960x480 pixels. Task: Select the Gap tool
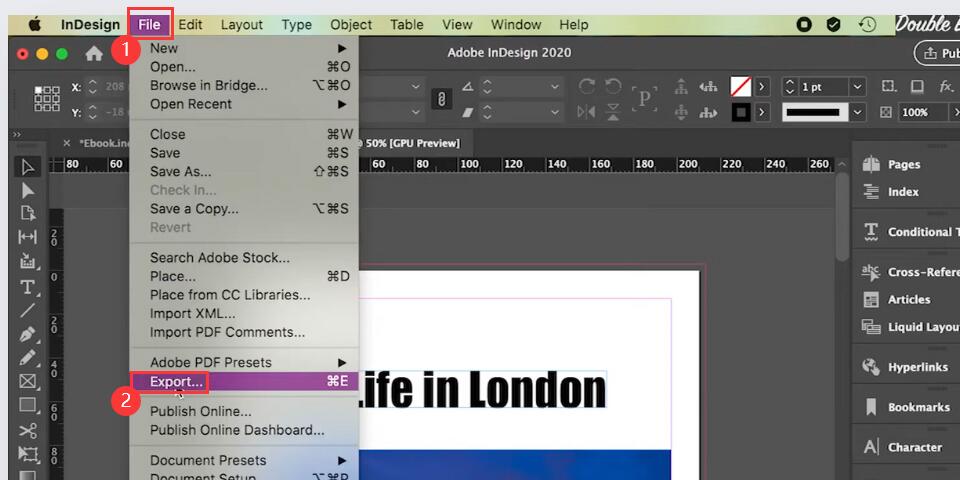click(28, 236)
